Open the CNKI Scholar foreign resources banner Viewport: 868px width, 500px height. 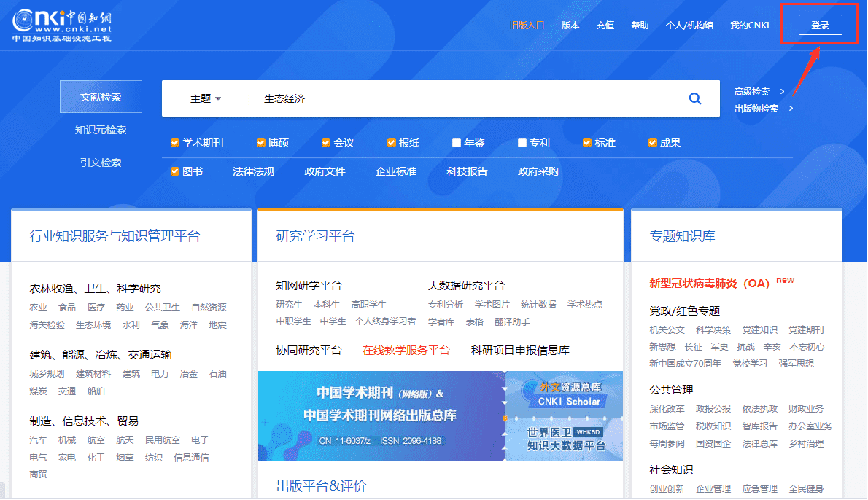(565, 394)
